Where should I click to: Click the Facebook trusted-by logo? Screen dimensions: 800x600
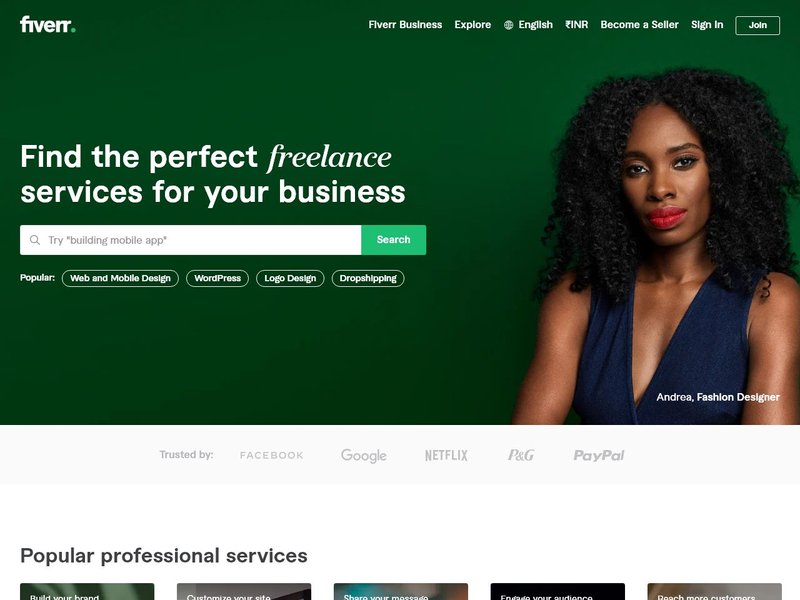(x=271, y=455)
